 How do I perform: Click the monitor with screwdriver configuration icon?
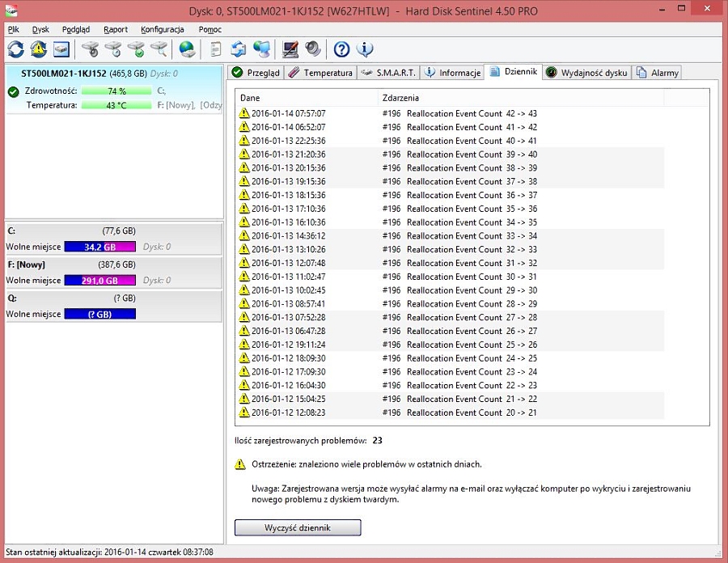[x=290, y=49]
